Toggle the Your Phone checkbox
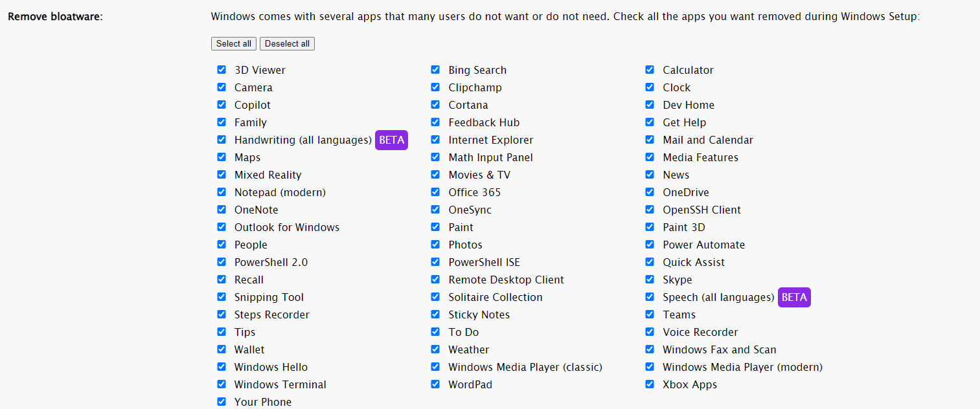Viewport: 980px width, 409px height. tap(222, 402)
